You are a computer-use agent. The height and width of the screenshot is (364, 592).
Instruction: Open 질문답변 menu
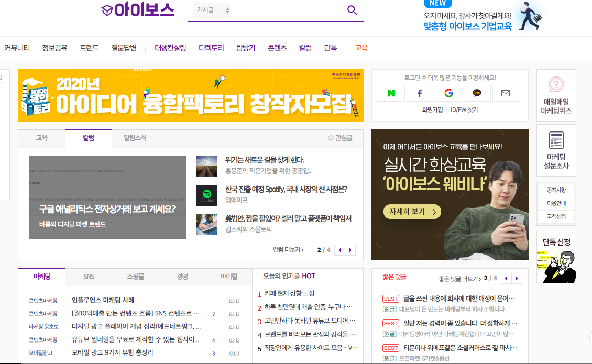coord(124,48)
